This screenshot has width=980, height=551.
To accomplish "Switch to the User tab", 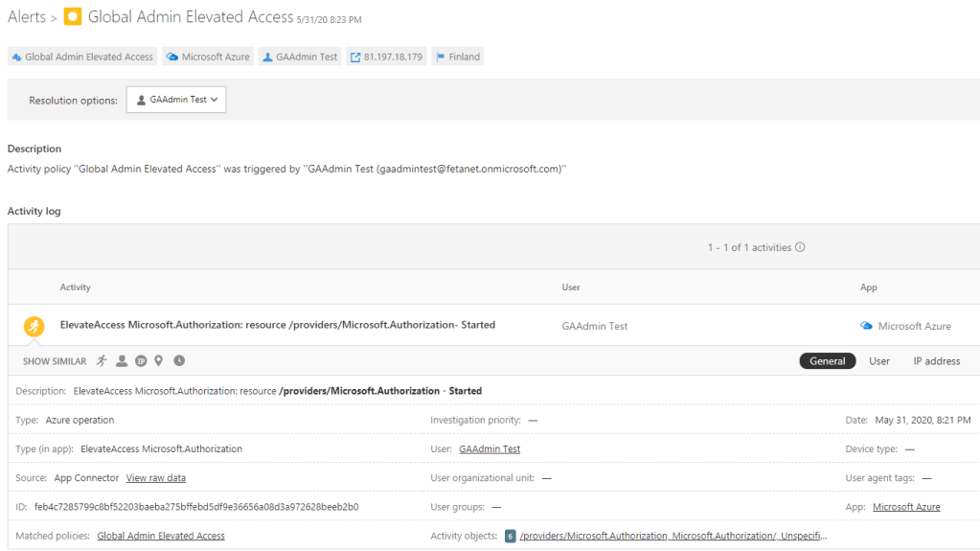I will (x=878, y=361).
